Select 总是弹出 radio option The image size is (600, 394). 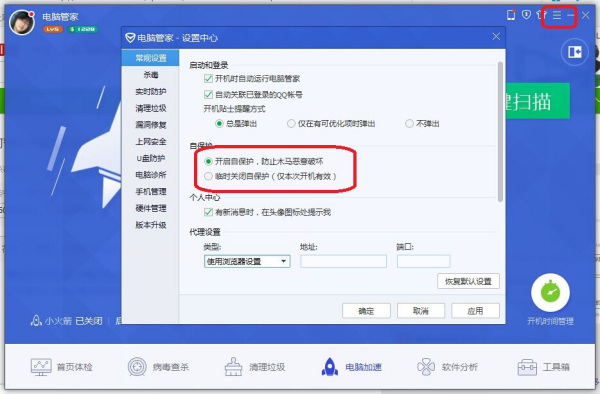(x=219, y=124)
